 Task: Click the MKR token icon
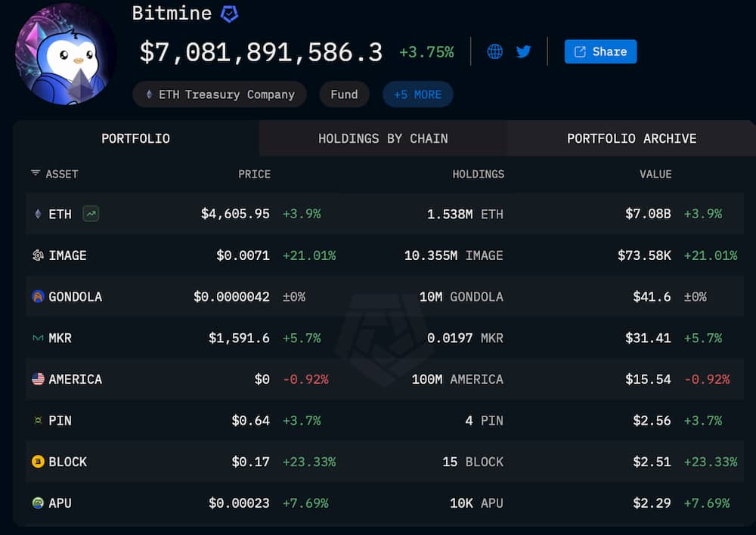[38, 338]
